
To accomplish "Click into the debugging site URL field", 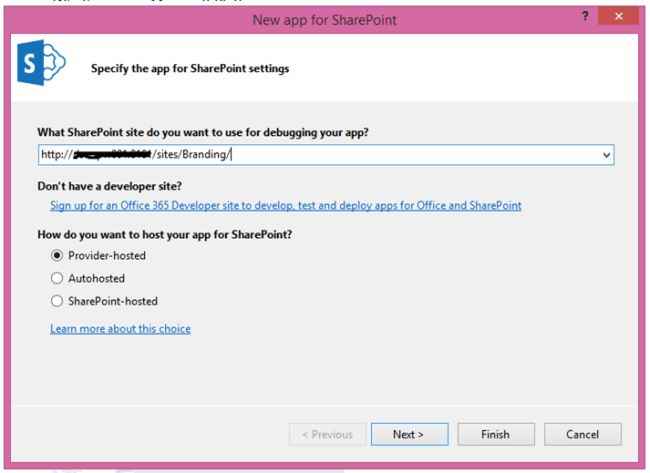I will [400, 155].
